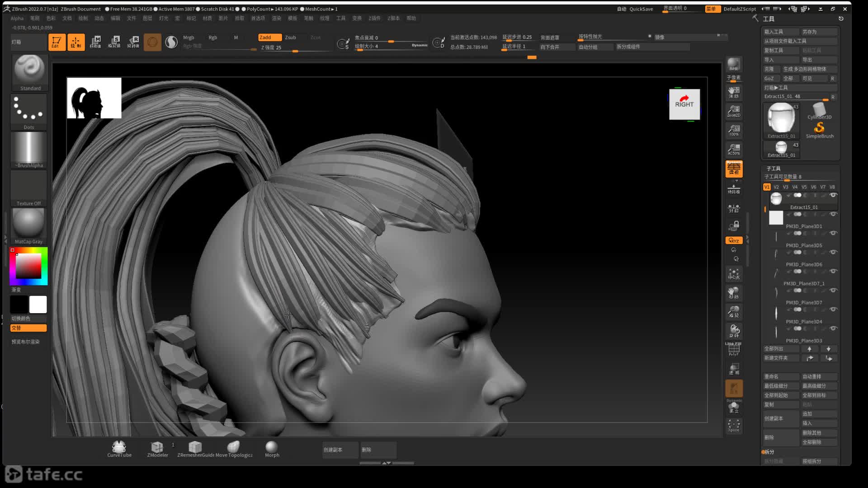This screenshot has height=488, width=868.
Task: Click the 灯箱 lightbox button
Action: [28, 42]
